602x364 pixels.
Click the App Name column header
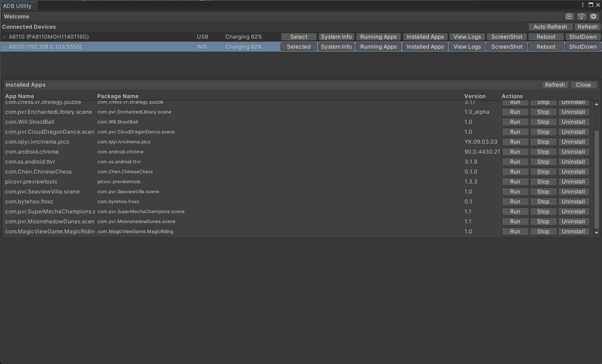(x=20, y=96)
